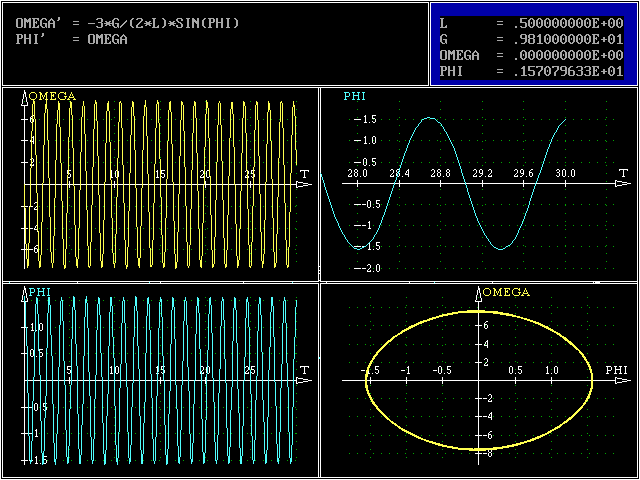Click tick label 15 on yellow OMEGA plot
This screenshot has height=480, width=640.
click(160, 175)
